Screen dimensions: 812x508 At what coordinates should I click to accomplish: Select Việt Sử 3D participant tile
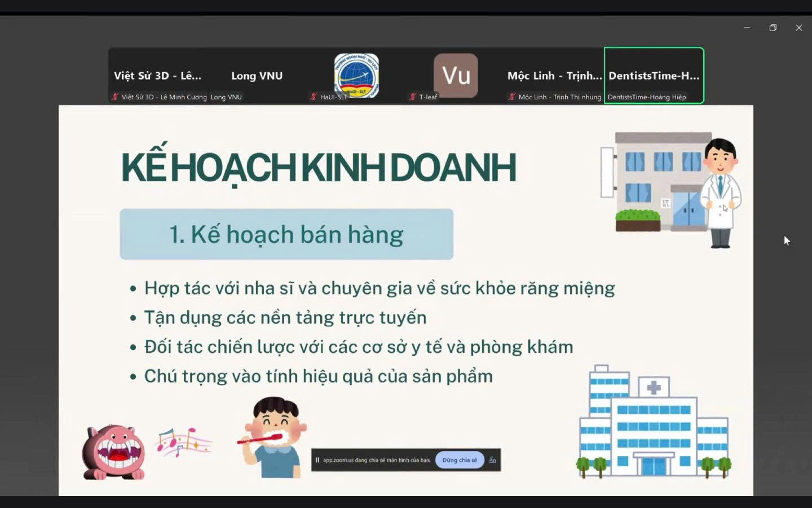tap(158, 75)
